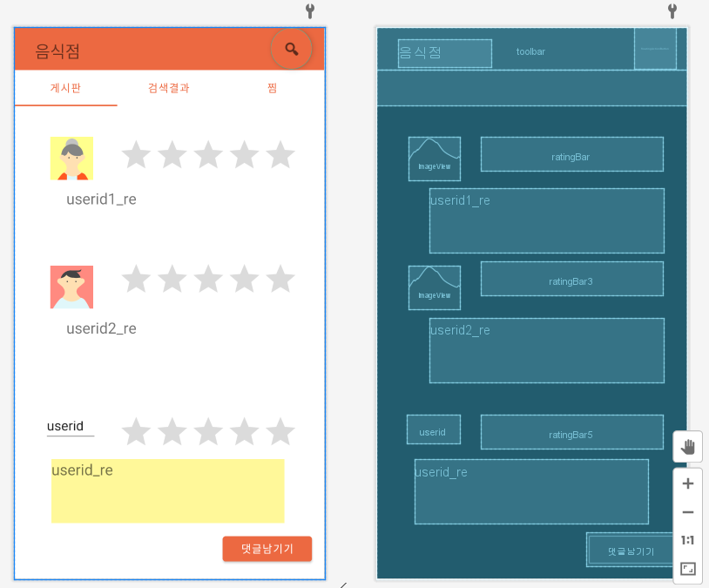Screen dimensions: 709x588
Task: Select the ratingBar3 widget in blueprint
Action: 572,279
